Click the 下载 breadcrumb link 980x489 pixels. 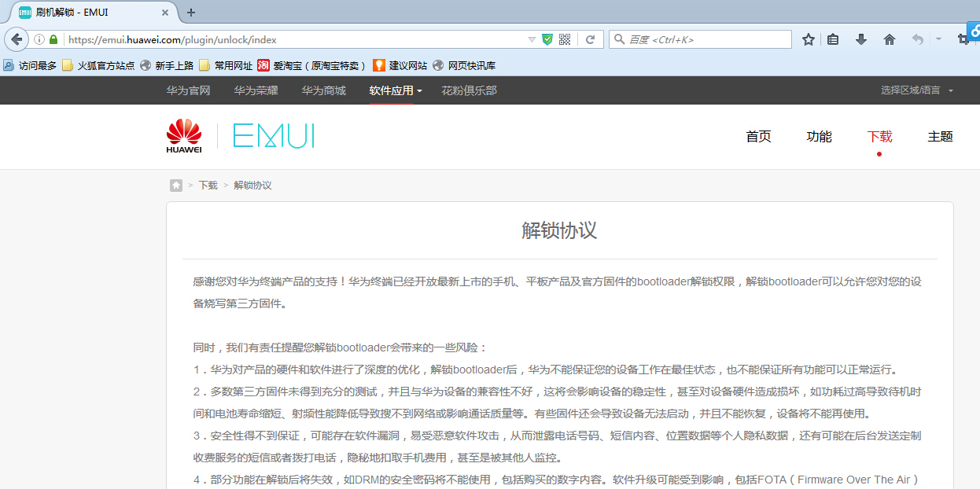tap(208, 186)
